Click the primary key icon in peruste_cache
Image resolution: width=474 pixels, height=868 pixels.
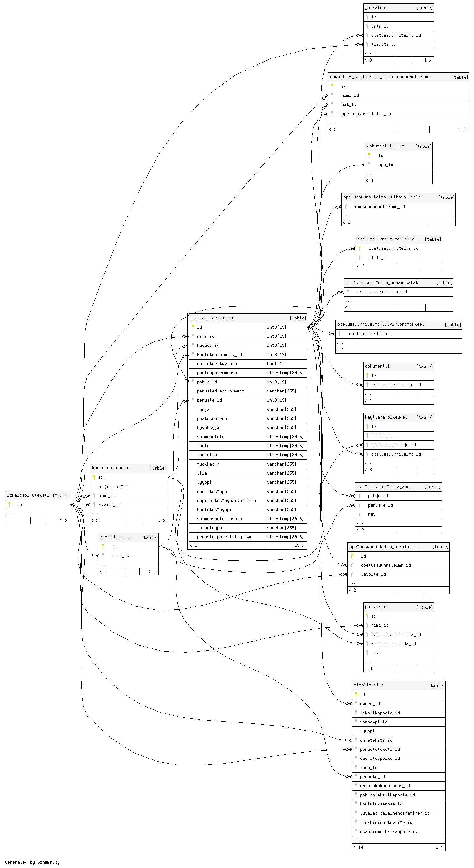point(103,546)
